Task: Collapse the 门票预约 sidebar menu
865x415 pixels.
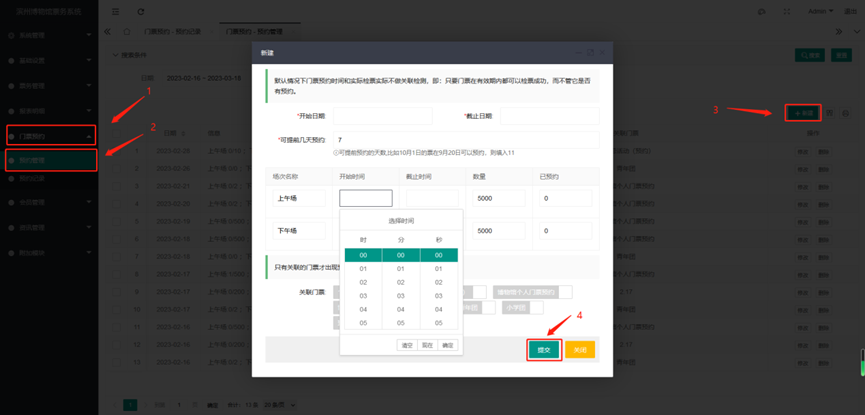Action: point(48,135)
